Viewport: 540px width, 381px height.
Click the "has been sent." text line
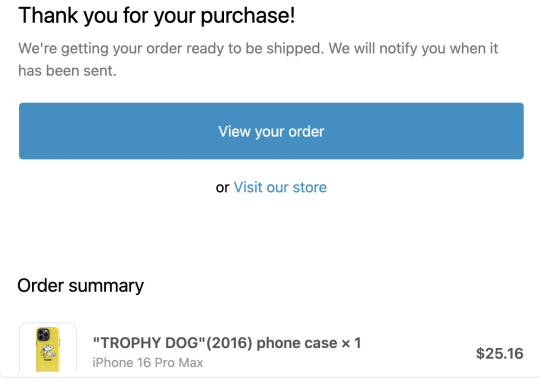[67, 71]
